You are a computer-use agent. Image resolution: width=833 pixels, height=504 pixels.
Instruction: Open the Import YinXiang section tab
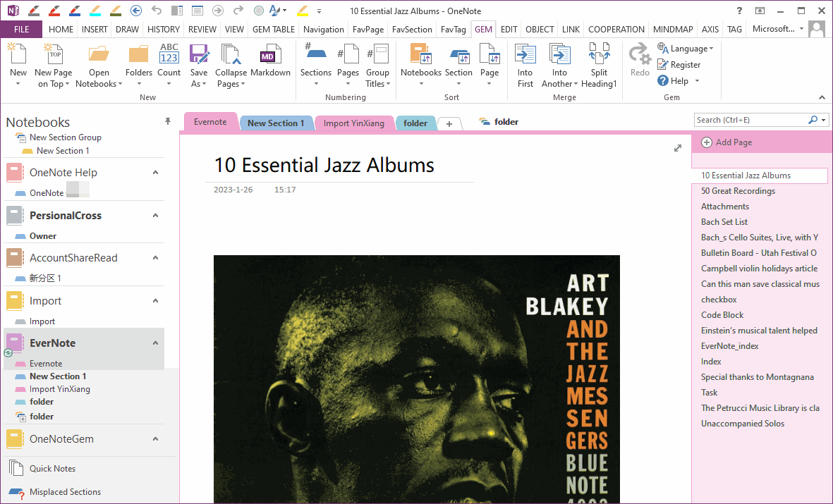pyautogui.click(x=354, y=123)
